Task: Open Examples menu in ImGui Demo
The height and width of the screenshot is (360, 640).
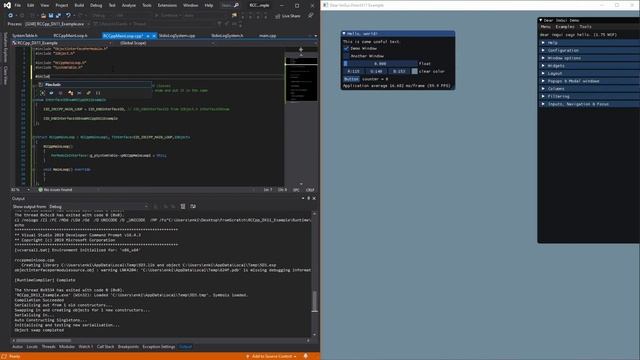Action: pos(565,27)
